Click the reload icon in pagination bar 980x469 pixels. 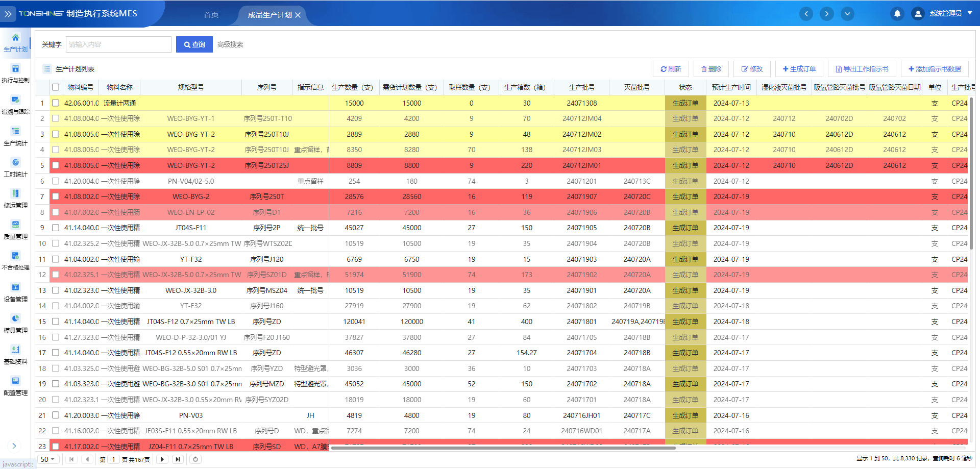(195, 459)
